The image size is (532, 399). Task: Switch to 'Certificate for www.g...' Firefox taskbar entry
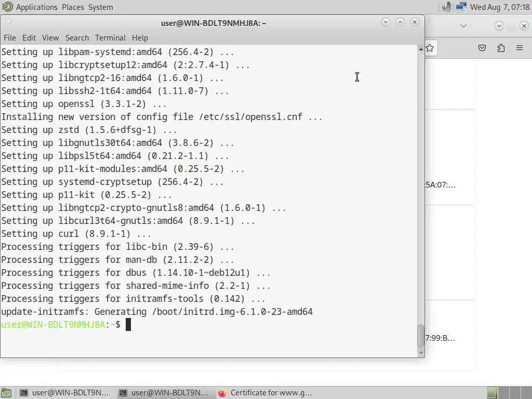coord(264,393)
